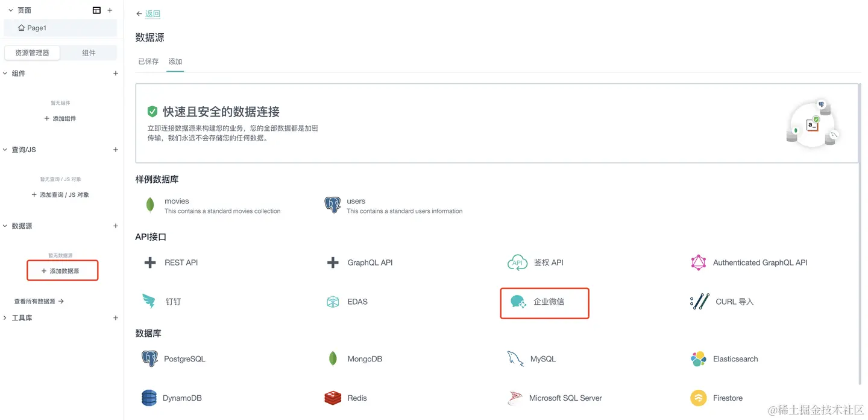The width and height of the screenshot is (868, 420).
Task: Click the Firestore label
Action: coord(728,398)
